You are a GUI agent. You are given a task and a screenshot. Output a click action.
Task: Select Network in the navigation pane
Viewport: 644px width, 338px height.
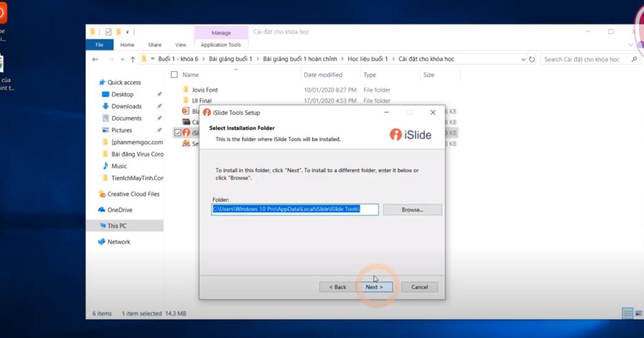click(119, 242)
